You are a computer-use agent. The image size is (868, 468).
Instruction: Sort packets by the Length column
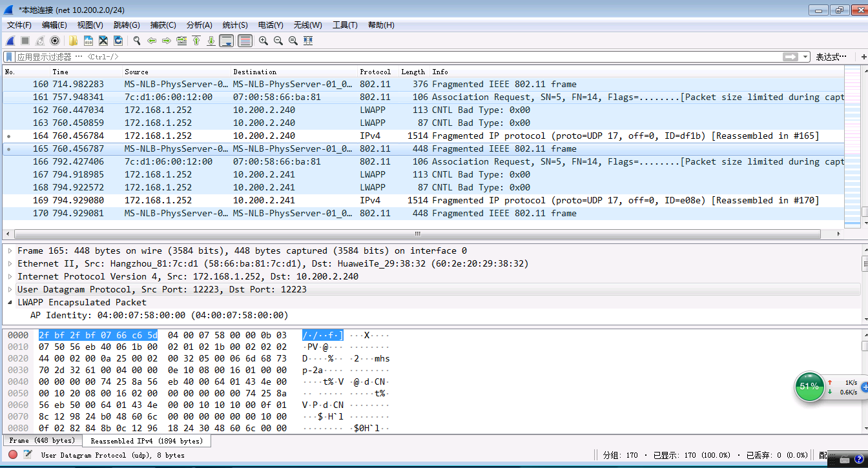(x=414, y=72)
